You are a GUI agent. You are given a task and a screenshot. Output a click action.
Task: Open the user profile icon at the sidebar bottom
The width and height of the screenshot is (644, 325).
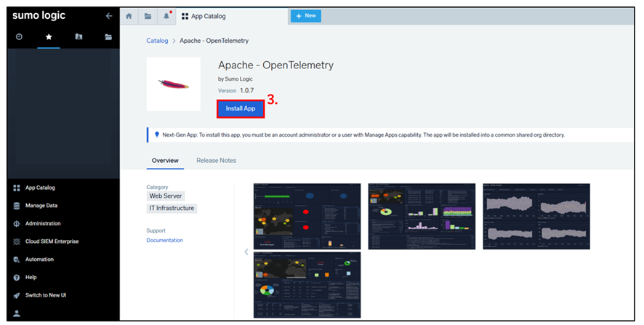(x=17, y=313)
